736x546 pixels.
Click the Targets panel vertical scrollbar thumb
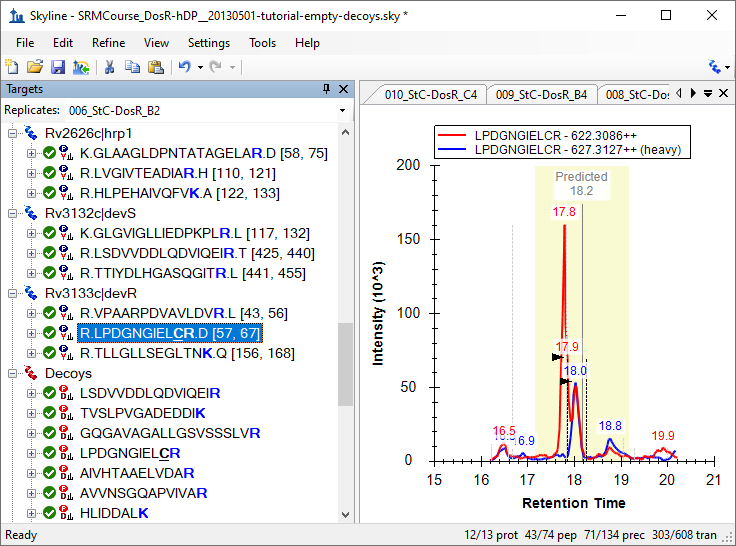click(346, 364)
